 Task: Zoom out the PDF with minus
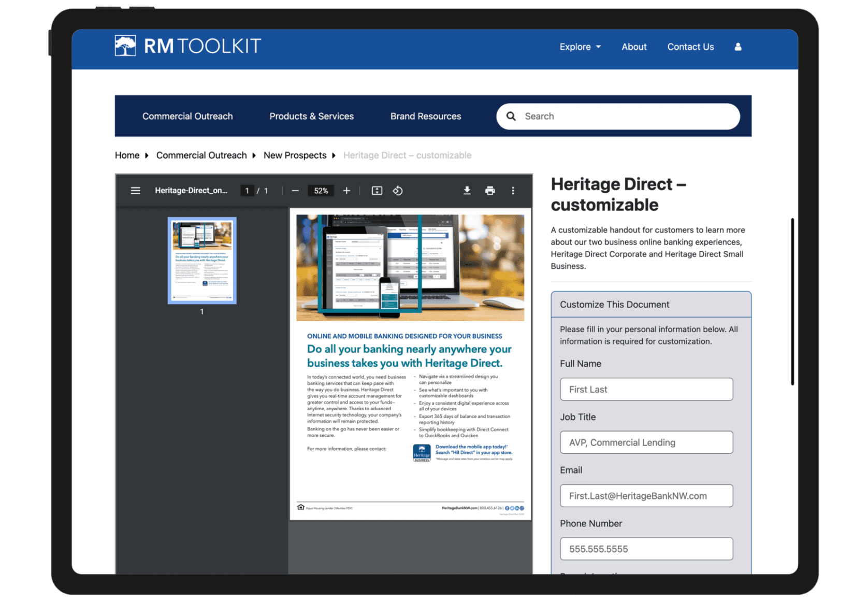pos(295,191)
